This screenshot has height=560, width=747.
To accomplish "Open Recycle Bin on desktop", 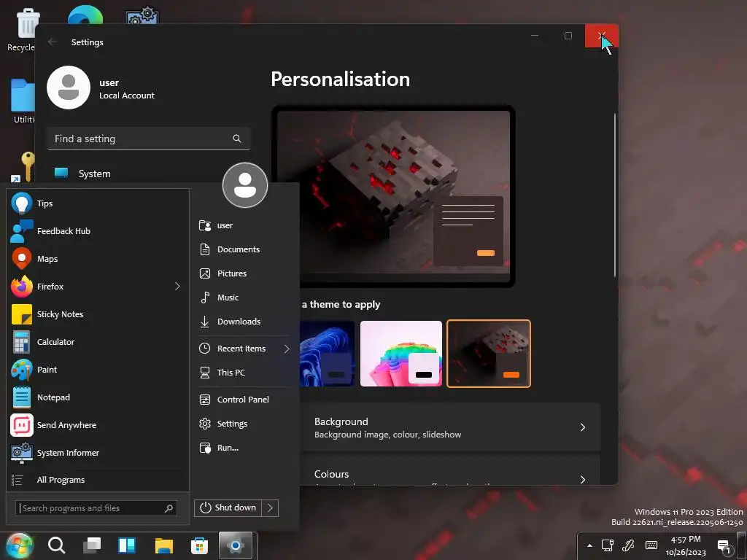I will pyautogui.click(x=20, y=28).
